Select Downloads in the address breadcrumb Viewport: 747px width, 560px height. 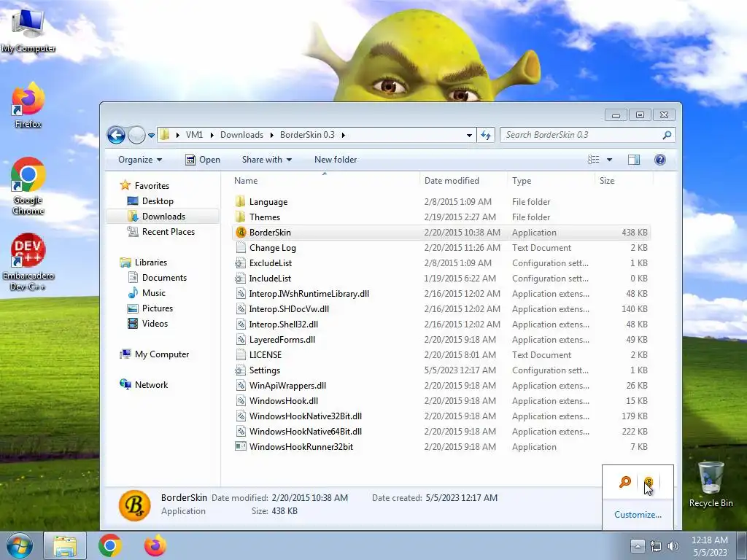(241, 135)
